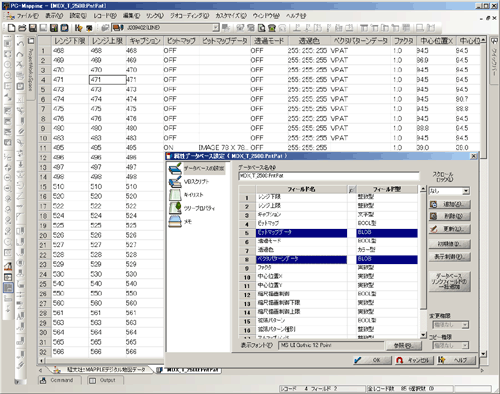Select the キャプション column header
This screenshot has width=500, height=394.
pyautogui.click(x=145, y=41)
